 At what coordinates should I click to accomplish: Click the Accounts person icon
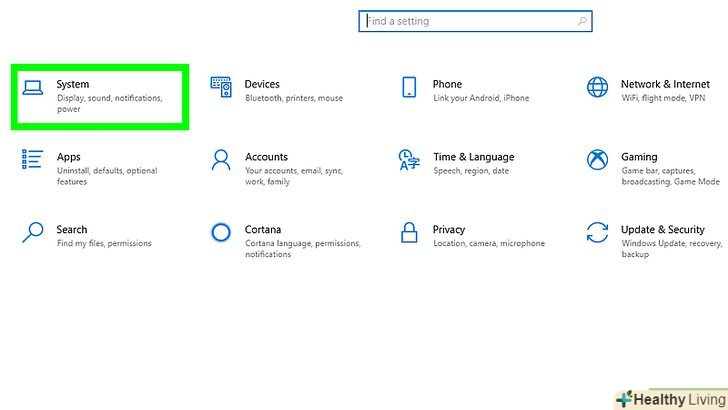pos(221,160)
